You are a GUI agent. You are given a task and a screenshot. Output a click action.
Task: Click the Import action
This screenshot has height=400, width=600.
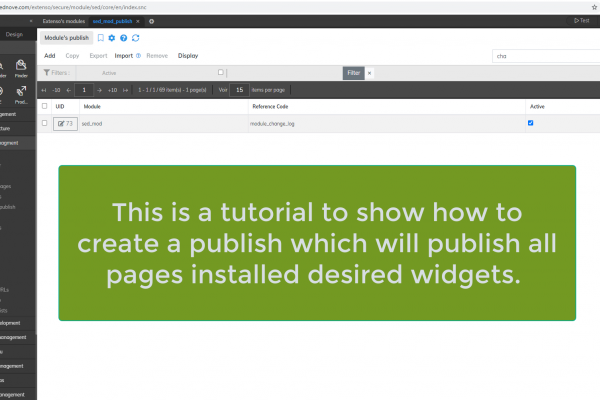pyautogui.click(x=124, y=56)
